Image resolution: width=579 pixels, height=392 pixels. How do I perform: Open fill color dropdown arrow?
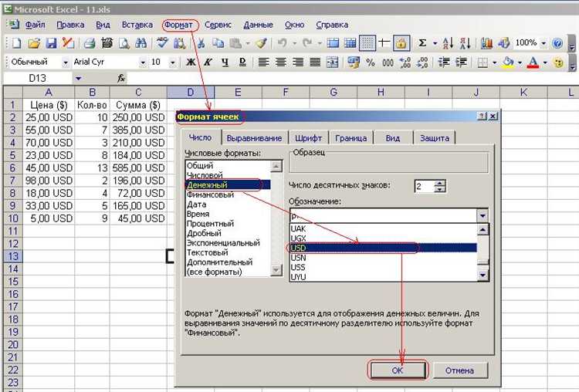click(x=520, y=63)
